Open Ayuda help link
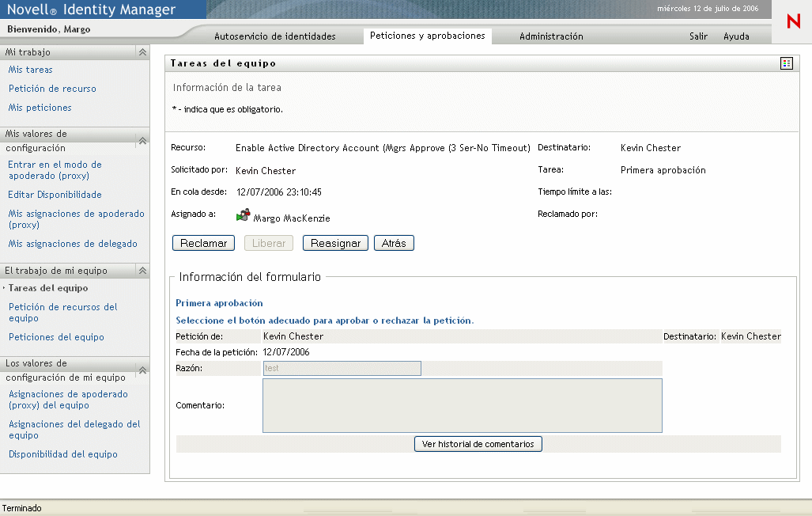 (736, 36)
